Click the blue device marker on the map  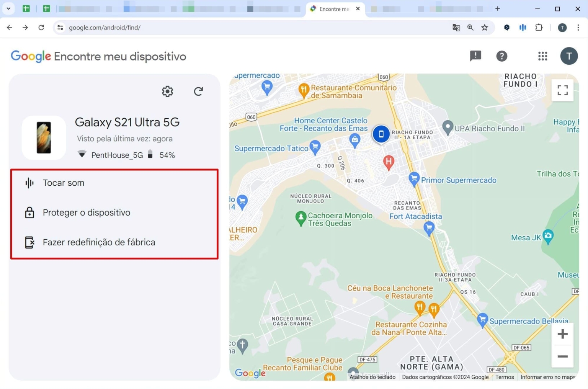381,134
